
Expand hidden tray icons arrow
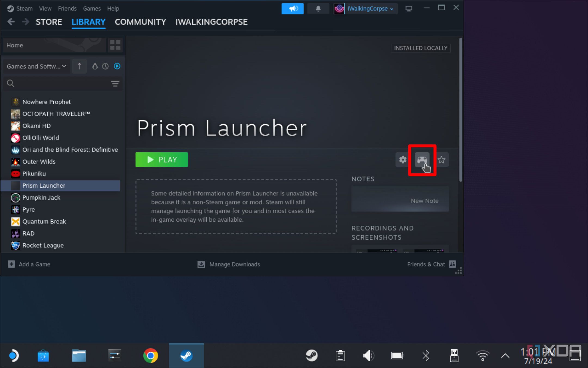[x=505, y=355]
